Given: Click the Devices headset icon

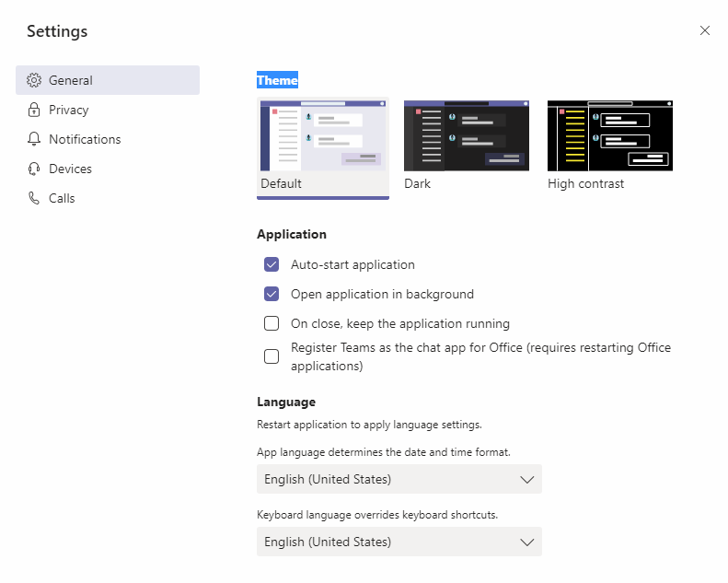Looking at the screenshot, I should [x=34, y=169].
